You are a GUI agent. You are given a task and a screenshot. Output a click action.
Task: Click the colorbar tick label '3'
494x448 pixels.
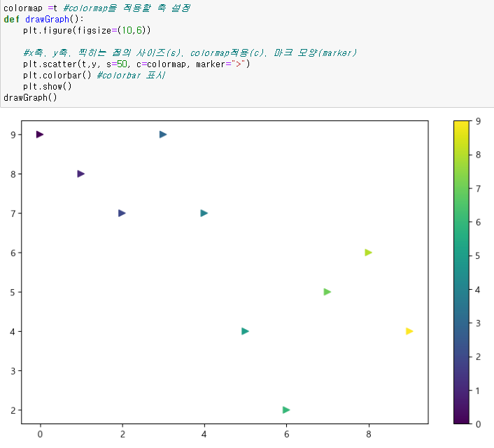pos(478,323)
